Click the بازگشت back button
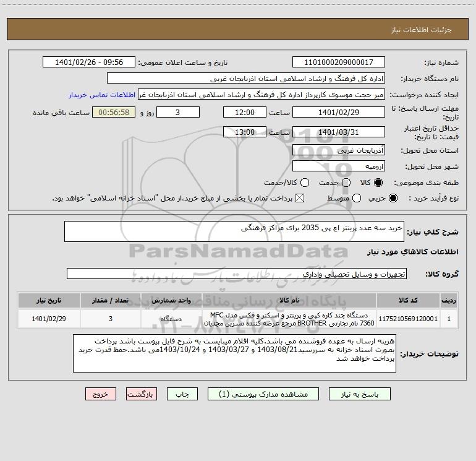476x461 pixels. pyautogui.click(x=142, y=394)
